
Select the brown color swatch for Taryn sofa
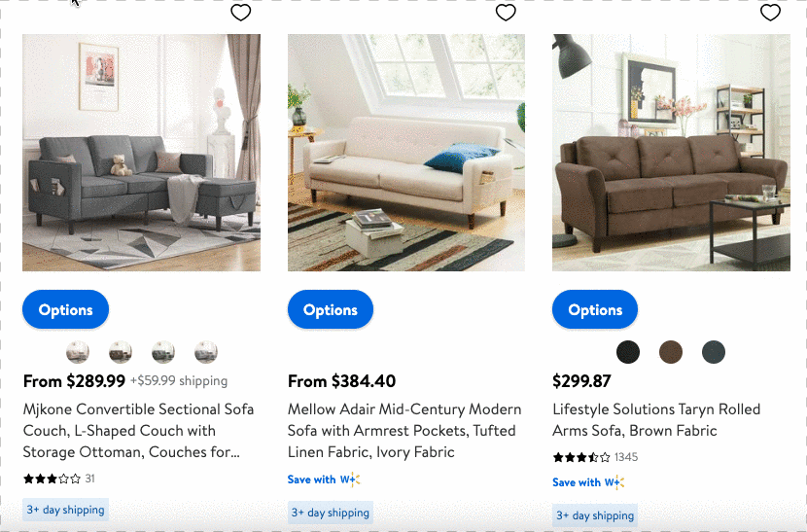point(671,352)
